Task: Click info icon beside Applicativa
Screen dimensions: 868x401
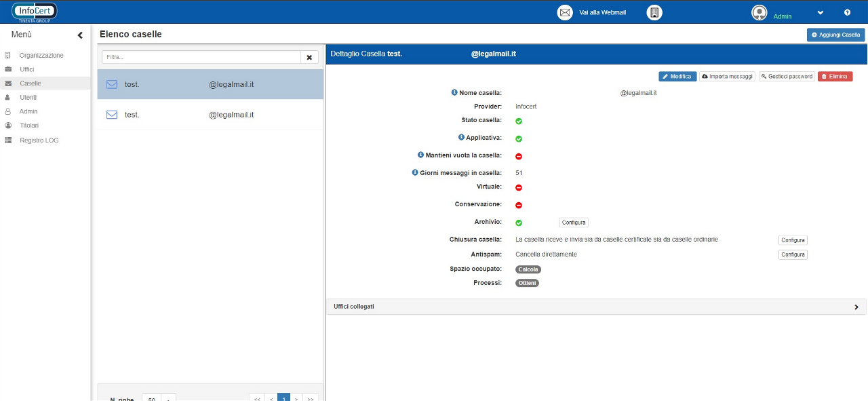Action: pyautogui.click(x=461, y=137)
